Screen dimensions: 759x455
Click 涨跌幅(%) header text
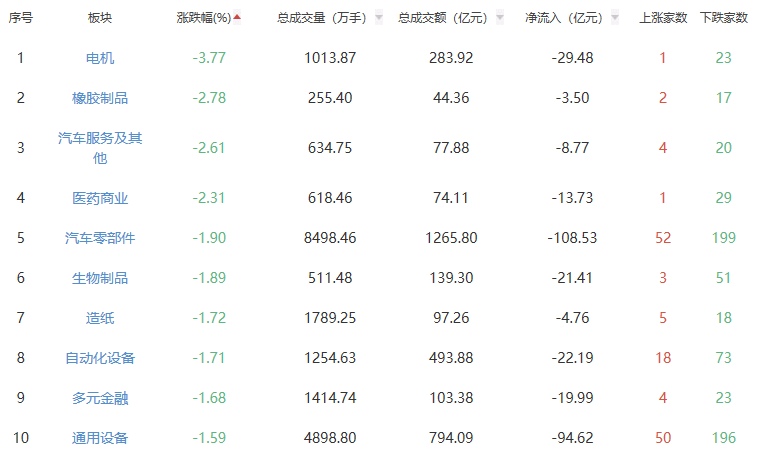pyautogui.click(x=203, y=18)
